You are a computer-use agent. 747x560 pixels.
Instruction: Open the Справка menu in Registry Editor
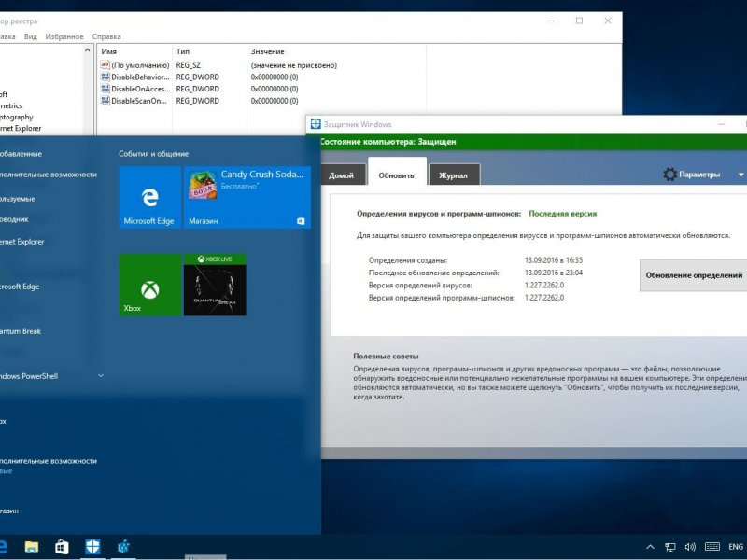[x=106, y=36]
